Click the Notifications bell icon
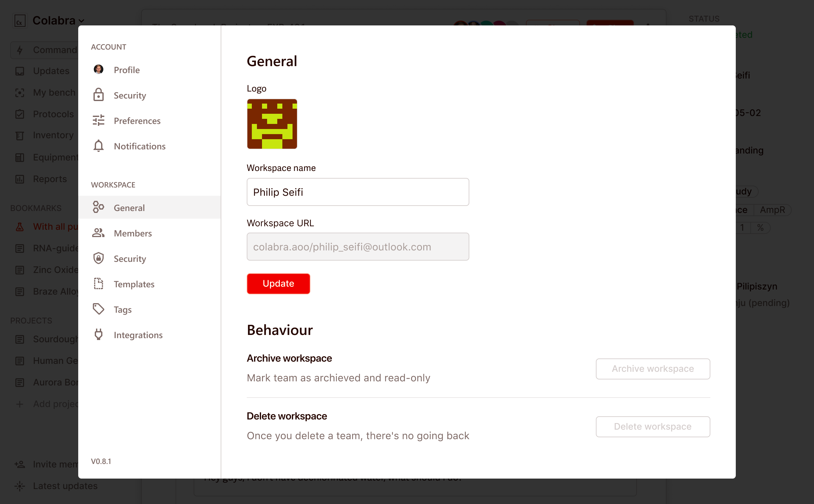The height and width of the screenshot is (504, 814). pos(98,146)
